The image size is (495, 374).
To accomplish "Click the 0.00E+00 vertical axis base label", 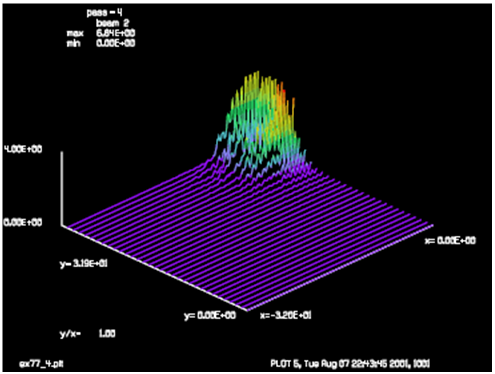I will 23,222.
